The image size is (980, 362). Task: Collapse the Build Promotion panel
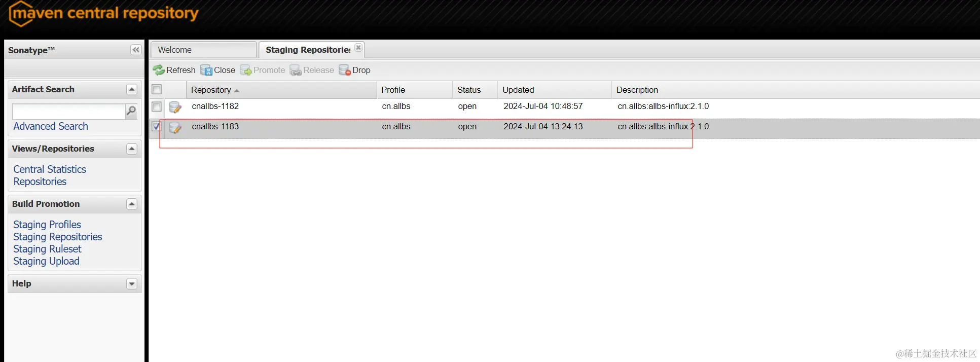132,204
